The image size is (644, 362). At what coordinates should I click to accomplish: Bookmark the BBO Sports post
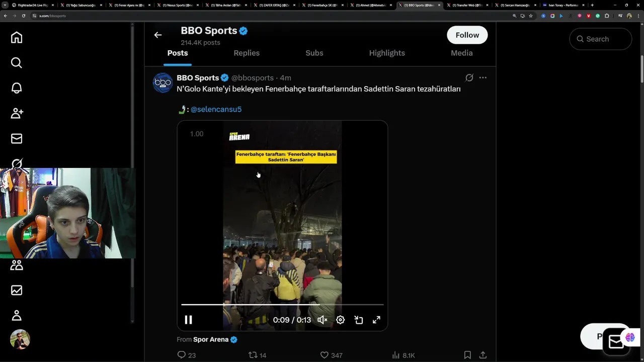tap(467, 355)
